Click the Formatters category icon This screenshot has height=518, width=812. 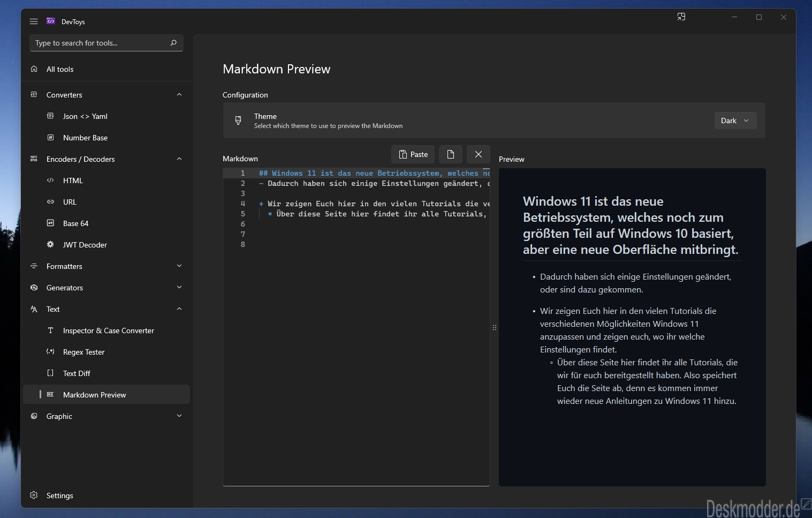pos(34,266)
